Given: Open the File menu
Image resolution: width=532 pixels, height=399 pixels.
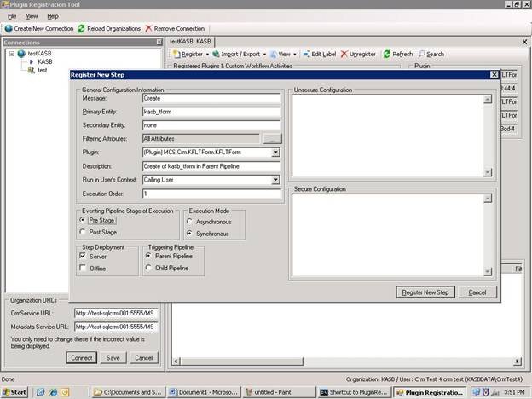Looking at the screenshot, I should 12,16.
